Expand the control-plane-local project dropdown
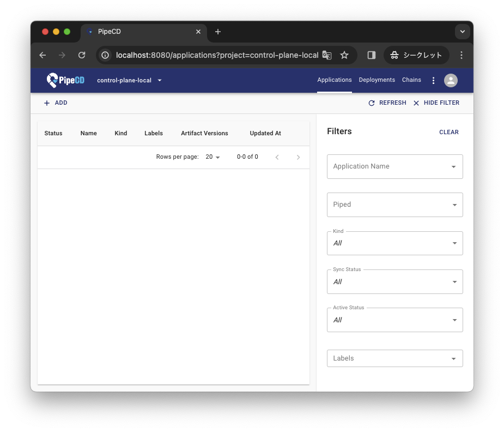504x432 pixels. [x=130, y=80]
